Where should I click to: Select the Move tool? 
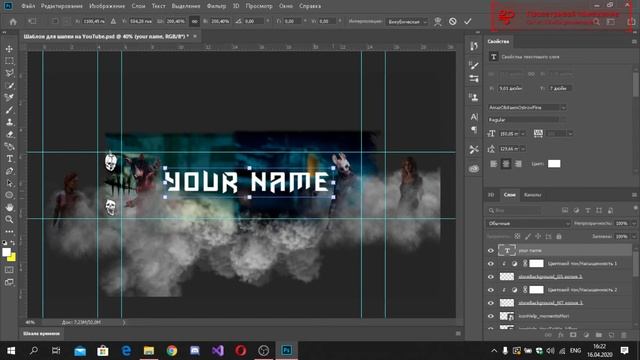pos(9,49)
